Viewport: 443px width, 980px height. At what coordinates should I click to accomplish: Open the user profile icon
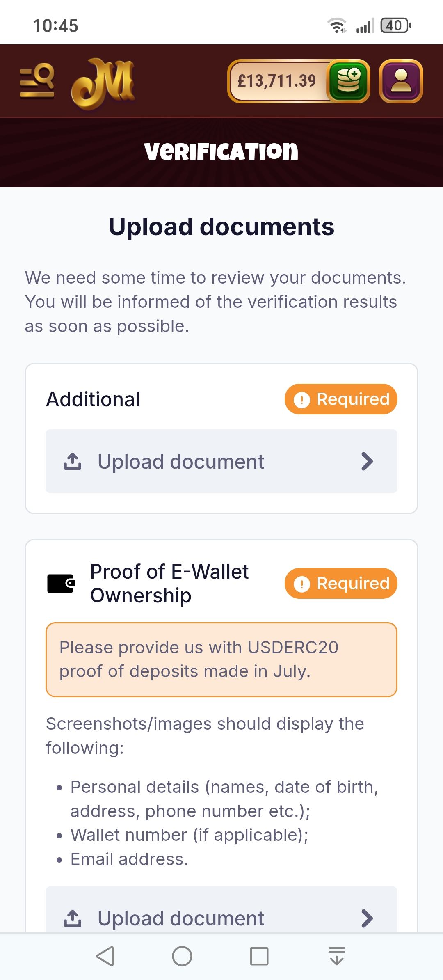click(x=401, y=81)
